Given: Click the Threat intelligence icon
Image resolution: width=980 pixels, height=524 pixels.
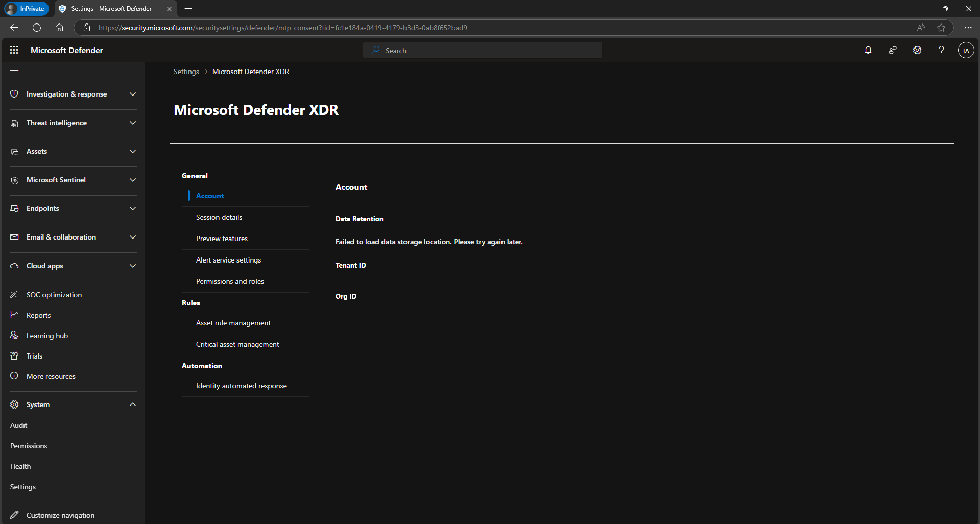Looking at the screenshot, I should tap(14, 123).
